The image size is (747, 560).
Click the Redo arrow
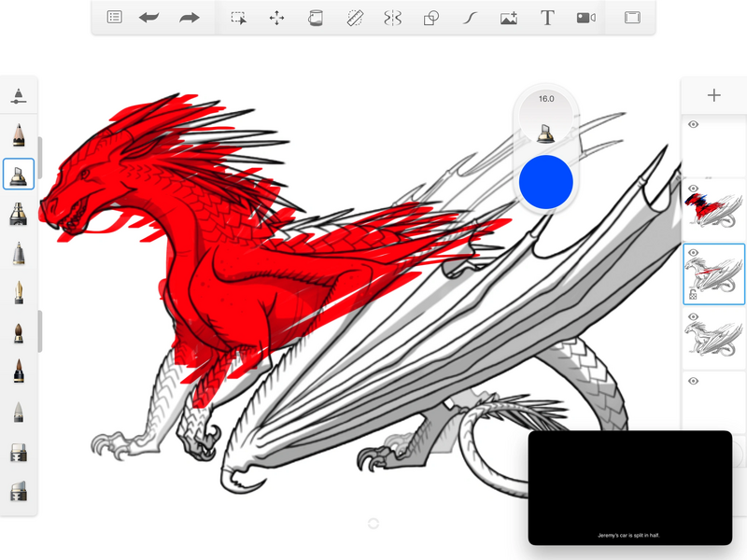pyautogui.click(x=190, y=18)
